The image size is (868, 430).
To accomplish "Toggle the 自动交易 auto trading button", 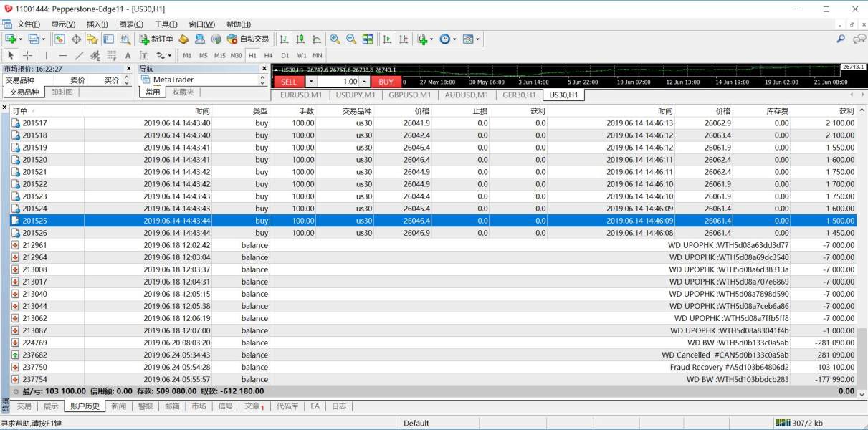I will point(248,39).
